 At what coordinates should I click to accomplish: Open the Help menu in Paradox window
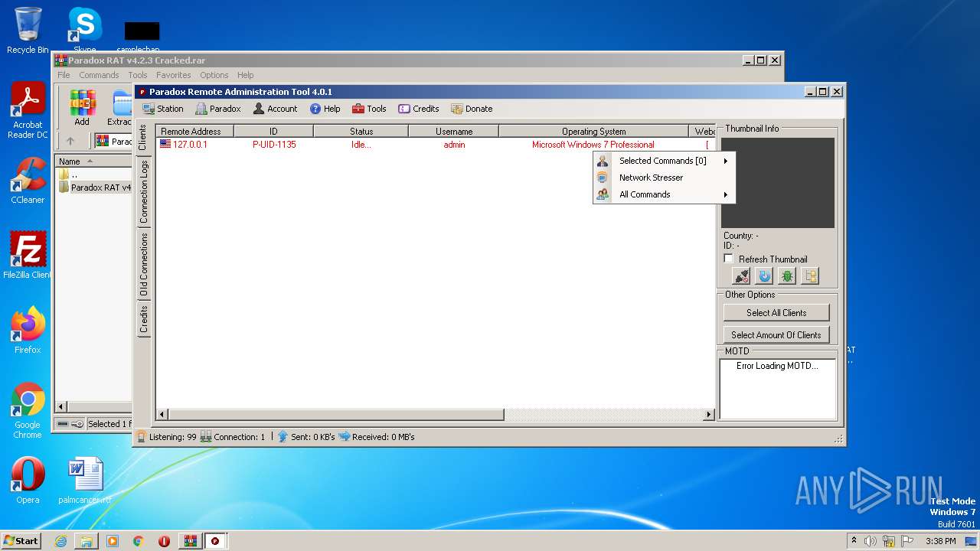click(x=325, y=109)
